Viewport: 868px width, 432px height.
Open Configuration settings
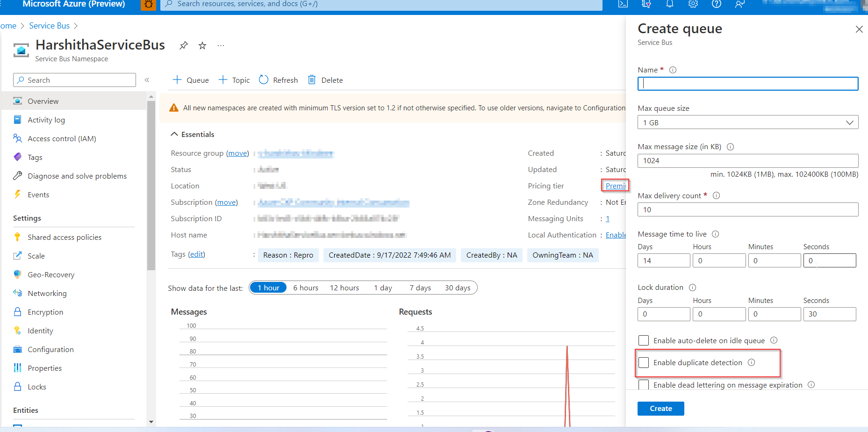74,349
